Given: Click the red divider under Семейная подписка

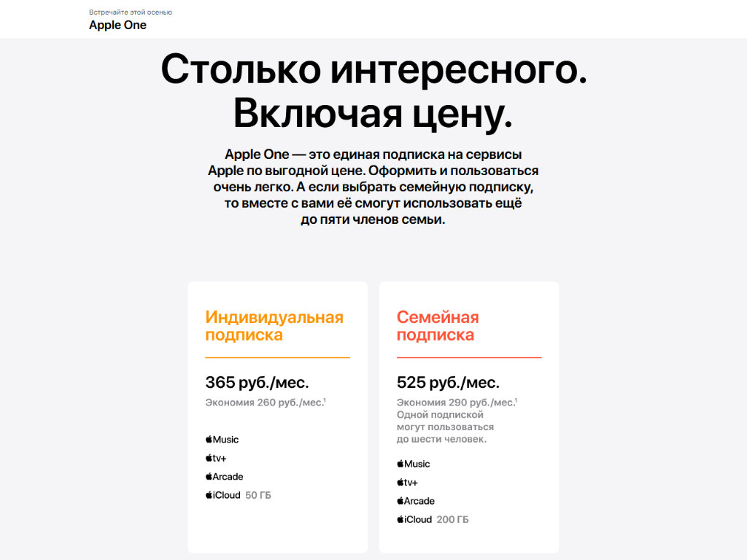Looking at the screenshot, I should click(469, 357).
